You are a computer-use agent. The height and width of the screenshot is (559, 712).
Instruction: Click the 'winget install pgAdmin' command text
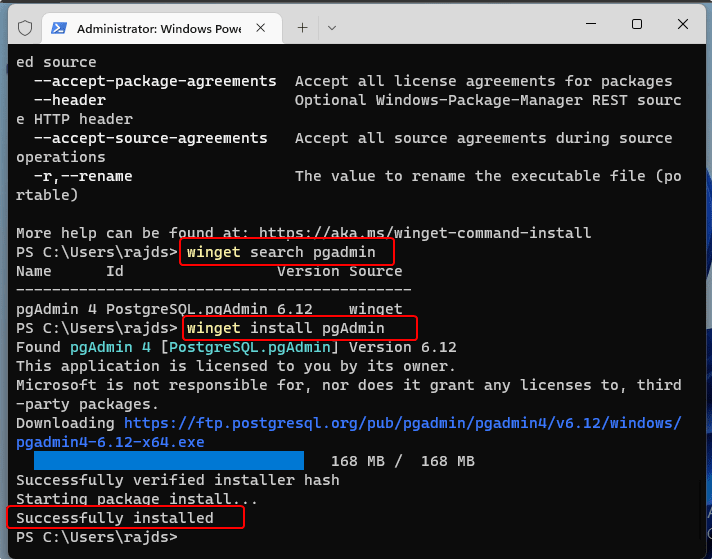point(286,328)
